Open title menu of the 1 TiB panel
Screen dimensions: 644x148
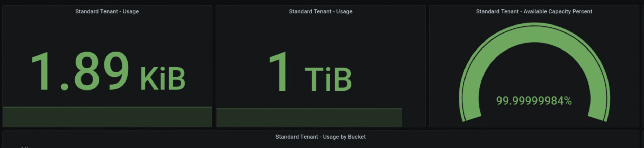[x=320, y=12]
